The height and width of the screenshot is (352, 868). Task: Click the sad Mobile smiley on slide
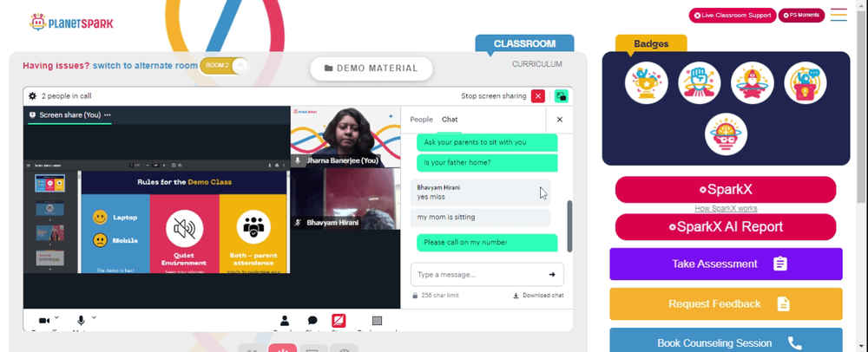(100, 240)
